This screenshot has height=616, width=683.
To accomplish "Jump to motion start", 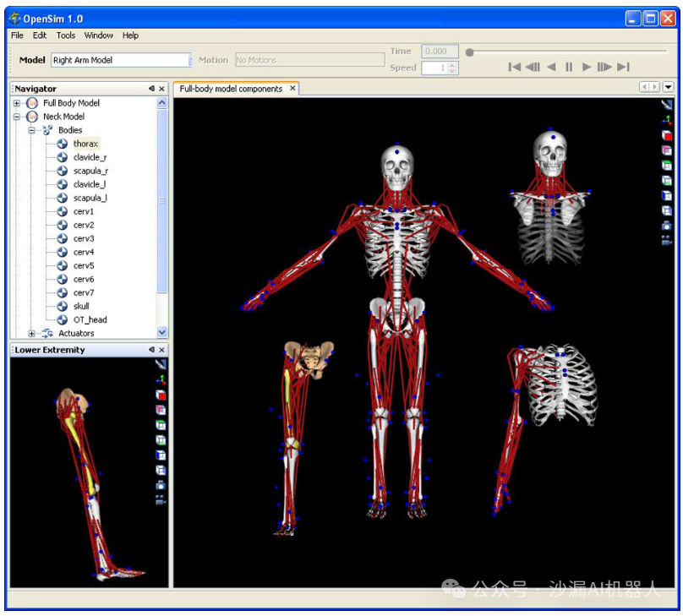I will pyautogui.click(x=515, y=67).
